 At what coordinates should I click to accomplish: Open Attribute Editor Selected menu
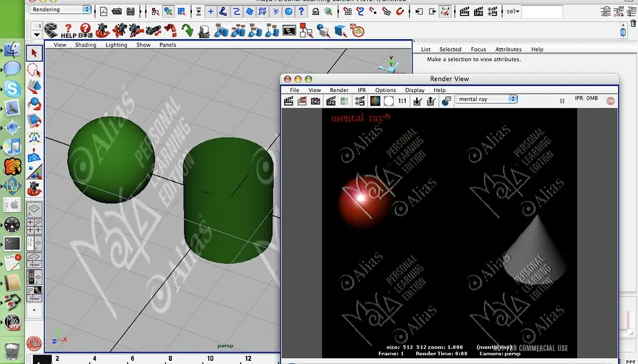[x=450, y=49]
